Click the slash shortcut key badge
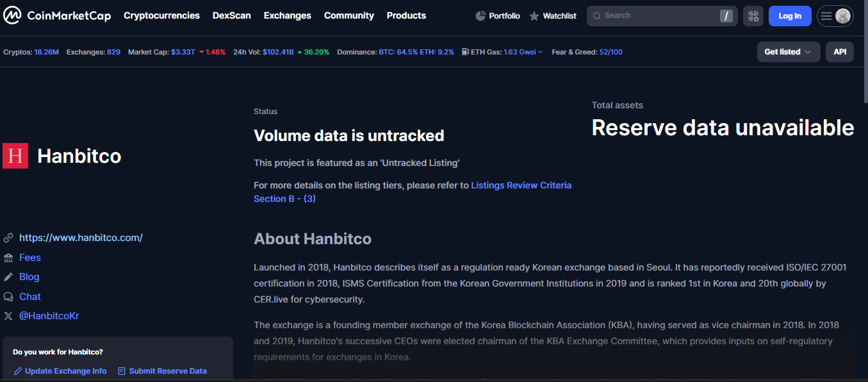The image size is (868, 382). tap(726, 16)
